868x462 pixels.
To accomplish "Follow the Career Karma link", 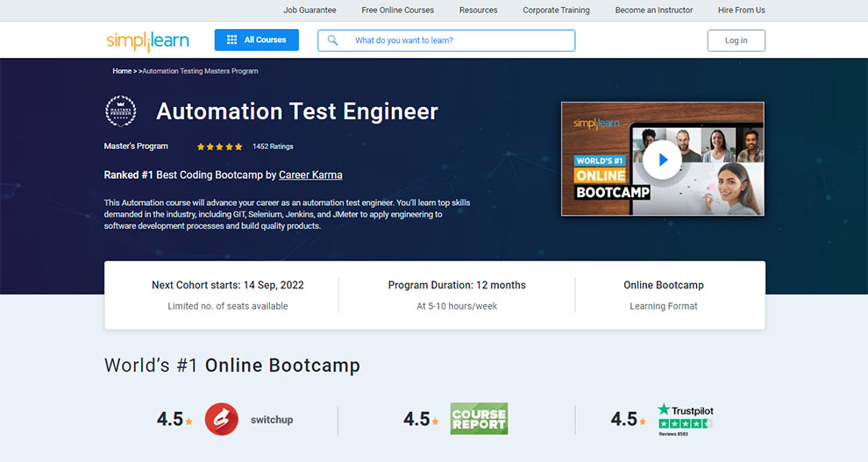I will 310,174.
